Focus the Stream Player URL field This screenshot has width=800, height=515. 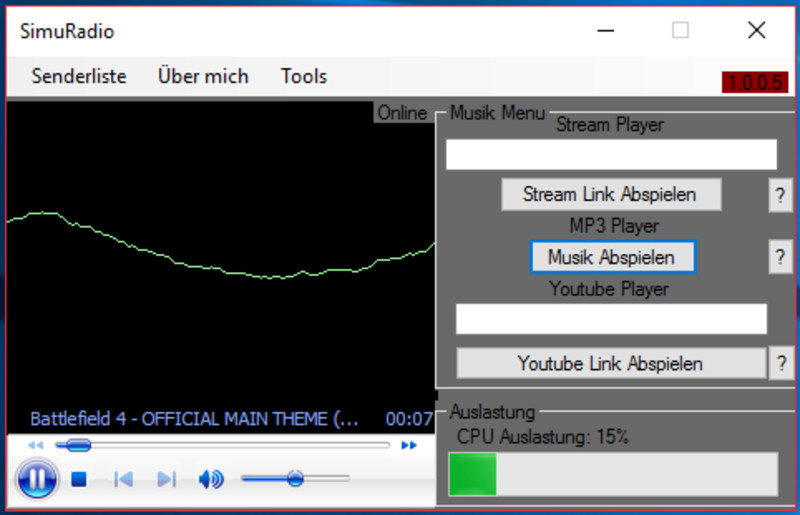pyautogui.click(x=610, y=155)
